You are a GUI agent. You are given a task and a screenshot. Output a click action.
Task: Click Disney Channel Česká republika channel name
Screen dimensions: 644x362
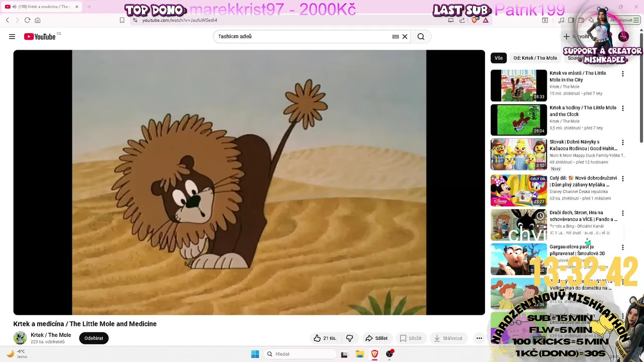[x=579, y=192]
